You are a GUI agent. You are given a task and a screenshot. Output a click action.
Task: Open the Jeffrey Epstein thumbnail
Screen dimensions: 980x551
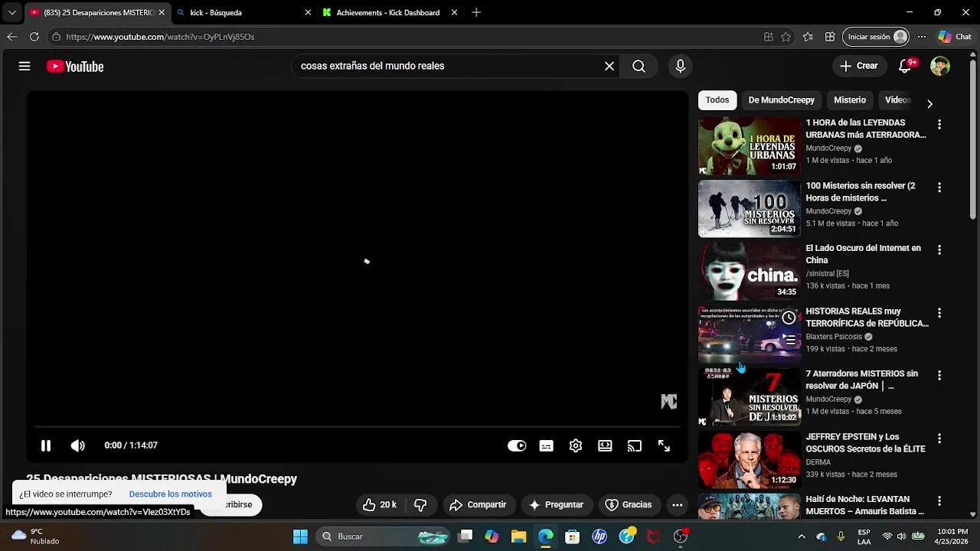750,460
